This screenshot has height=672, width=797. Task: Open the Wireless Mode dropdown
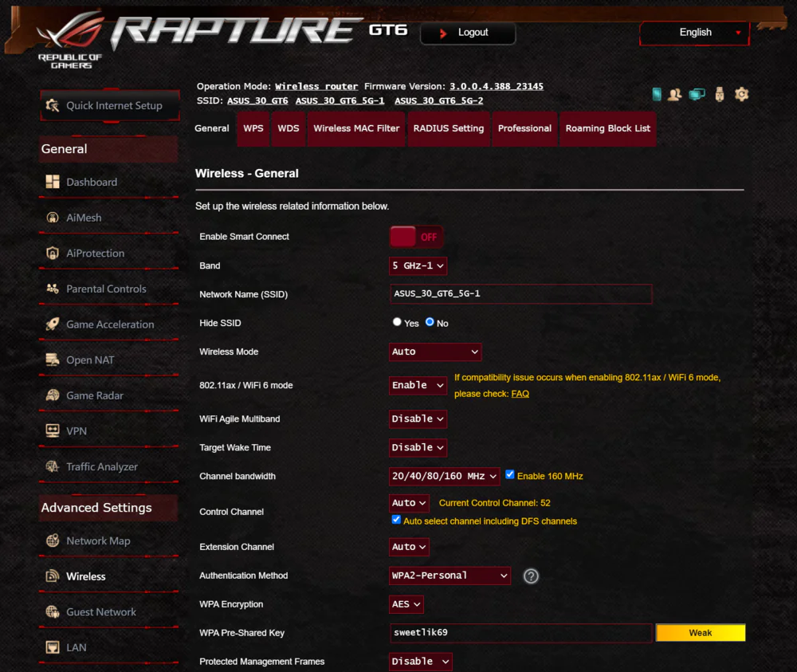pos(435,352)
